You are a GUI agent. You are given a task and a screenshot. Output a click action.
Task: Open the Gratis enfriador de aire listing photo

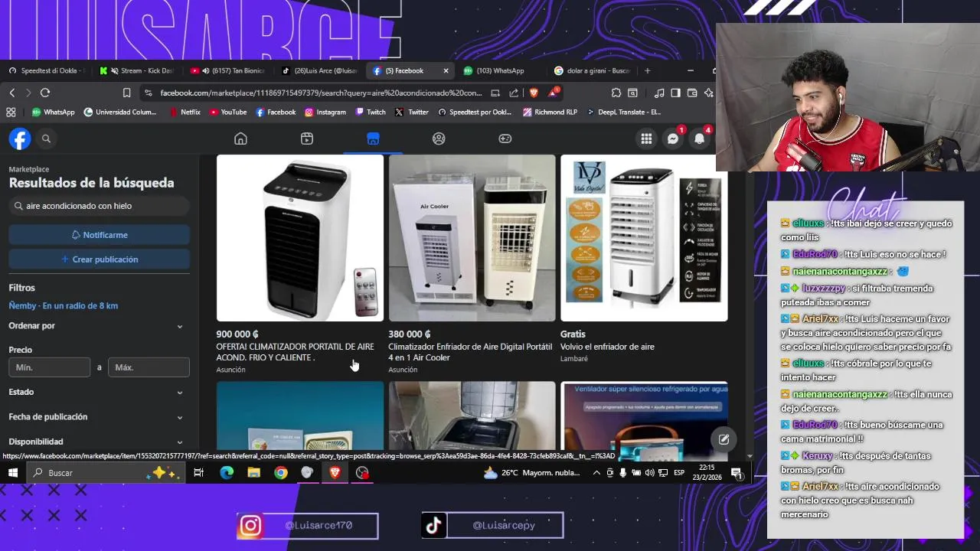[644, 238]
